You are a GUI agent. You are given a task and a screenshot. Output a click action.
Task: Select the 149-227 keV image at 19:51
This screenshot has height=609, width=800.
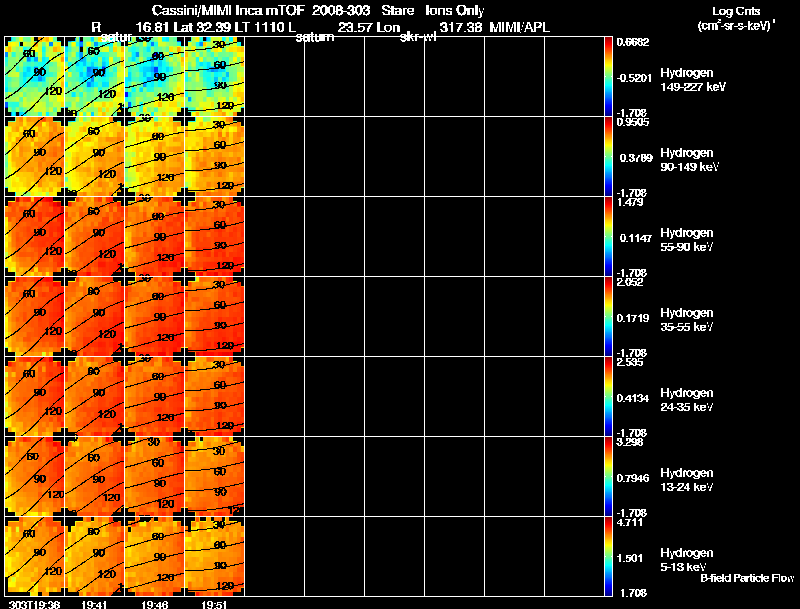pyautogui.click(x=214, y=76)
